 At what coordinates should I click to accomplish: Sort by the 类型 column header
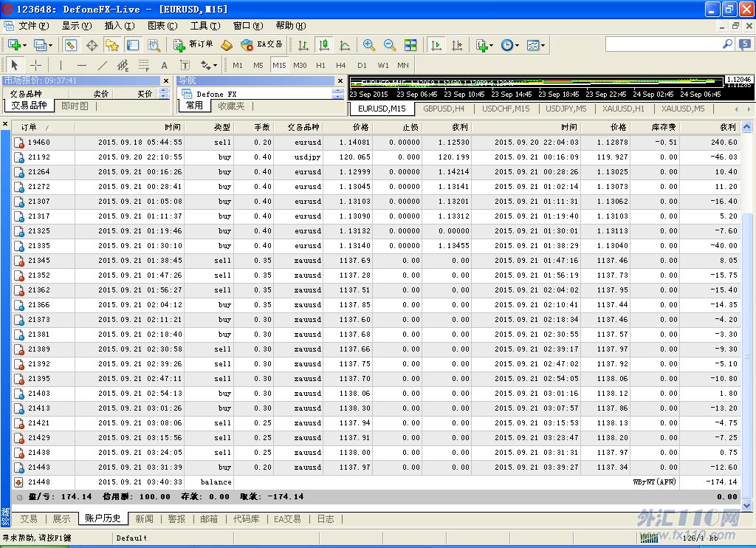[208, 127]
